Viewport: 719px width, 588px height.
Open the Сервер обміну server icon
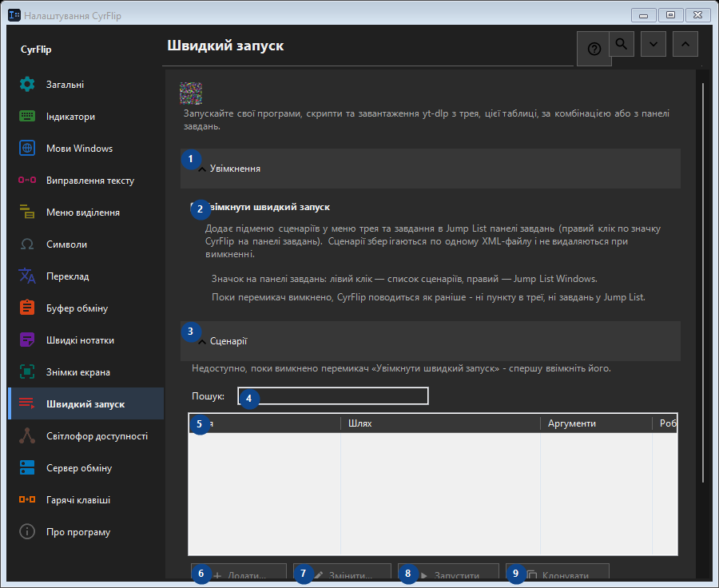[x=27, y=468]
